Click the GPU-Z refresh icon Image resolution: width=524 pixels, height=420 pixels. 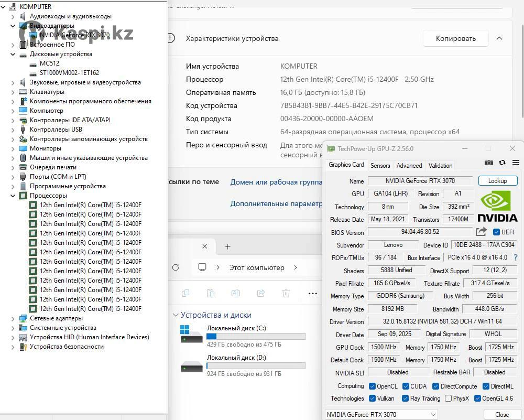click(x=502, y=163)
